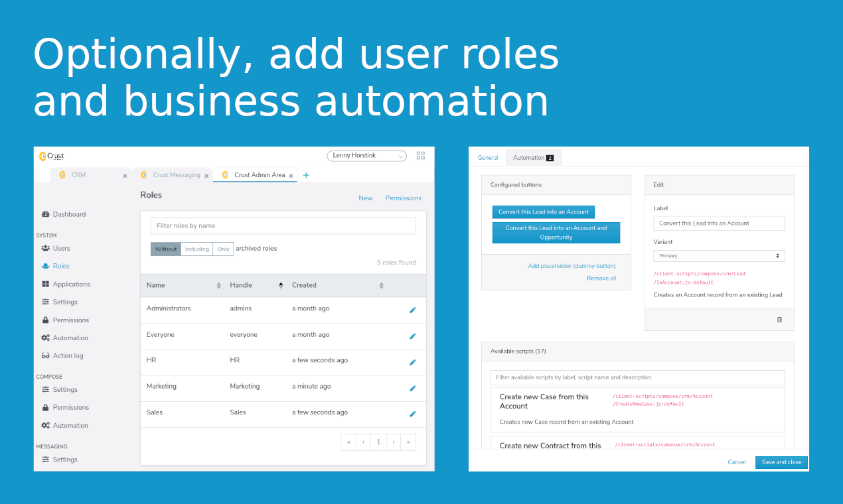This screenshot has width=843, height=504.
Task: Open System Automation in sidebar
Action: tap(64, 338)
